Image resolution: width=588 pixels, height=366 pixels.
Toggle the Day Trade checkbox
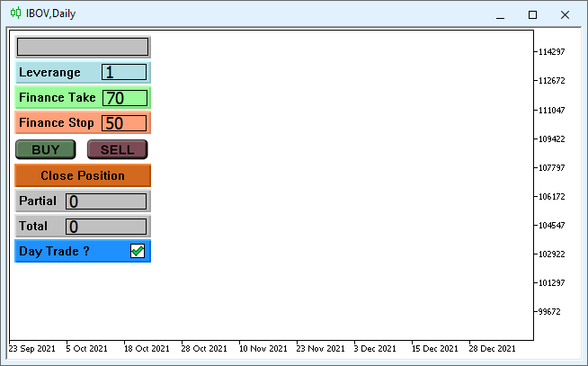pos(138,252)
